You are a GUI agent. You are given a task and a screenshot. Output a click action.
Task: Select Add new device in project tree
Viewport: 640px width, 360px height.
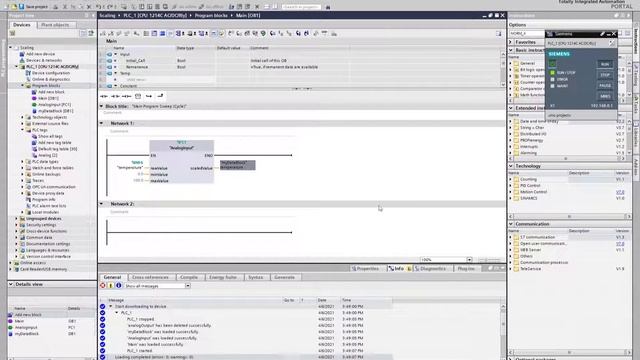37,54
